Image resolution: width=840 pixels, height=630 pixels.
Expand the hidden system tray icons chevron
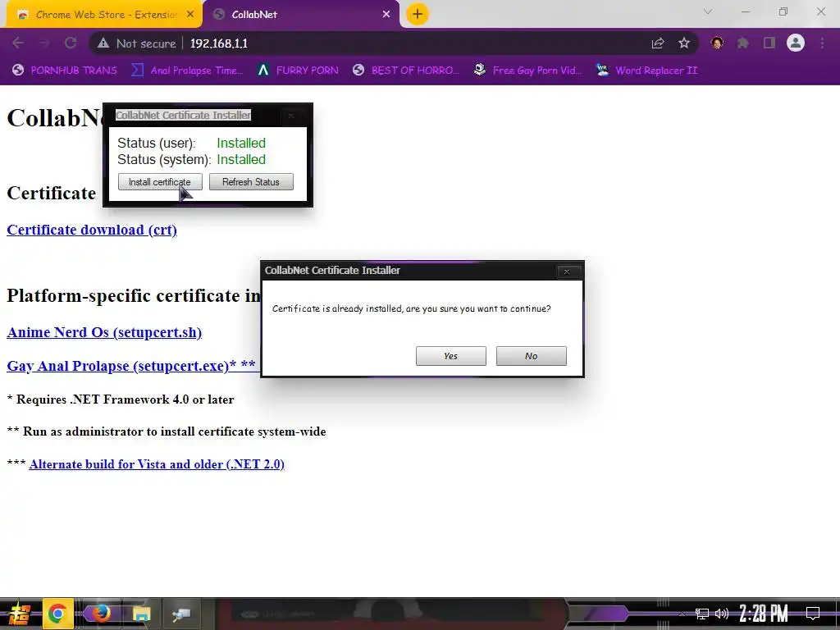[x=682, y=614]
